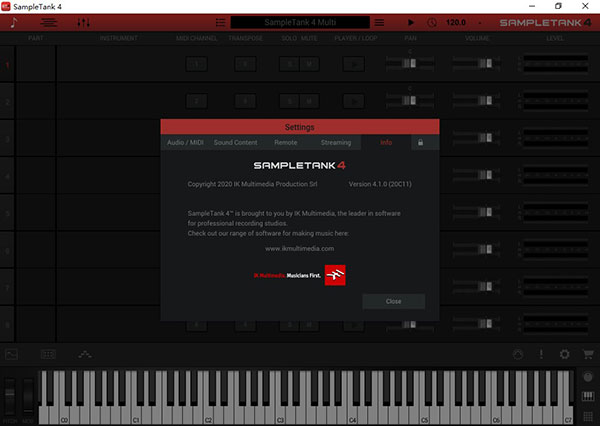Click the volume slider of part 1
This screenshot has width=600, height=426.
(476, 63)
